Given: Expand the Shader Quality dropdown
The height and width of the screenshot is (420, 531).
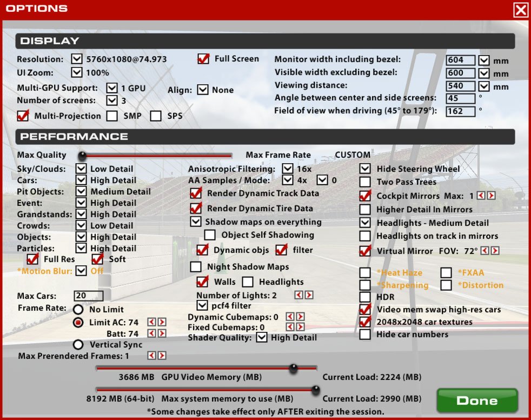Looking at the screenshot, I should click(262, 337).
